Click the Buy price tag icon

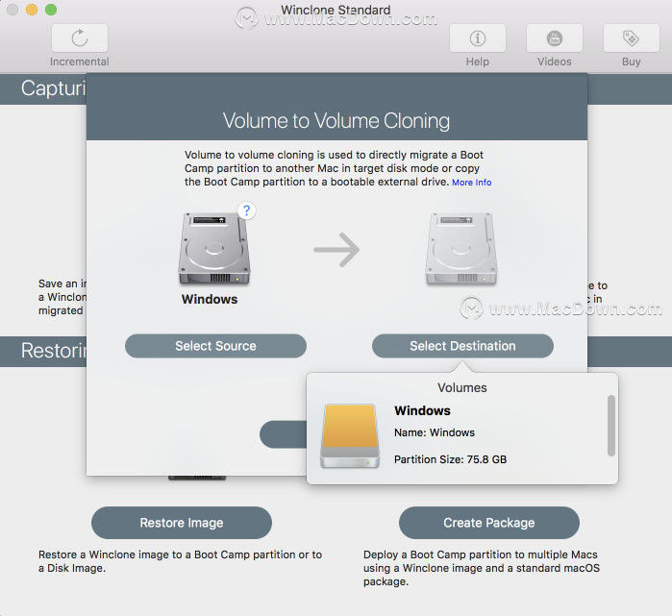pyautogui.click(x=631, y=38)
